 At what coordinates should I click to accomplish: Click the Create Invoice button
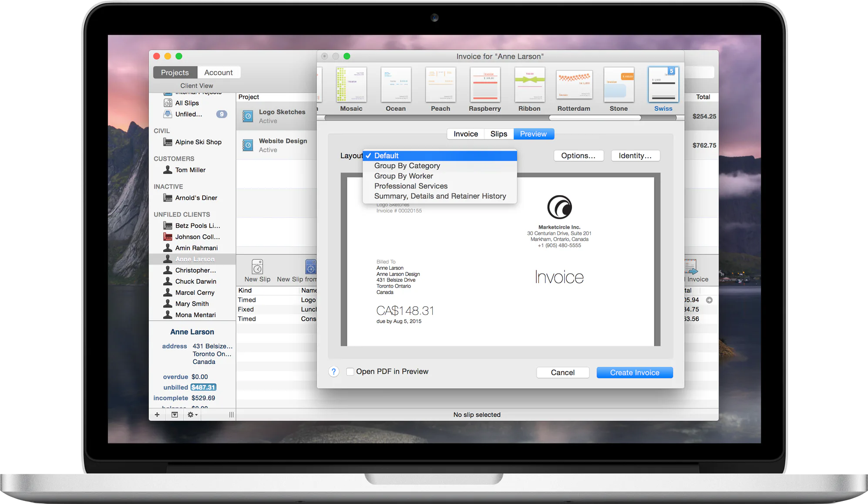tap(635, 372)
